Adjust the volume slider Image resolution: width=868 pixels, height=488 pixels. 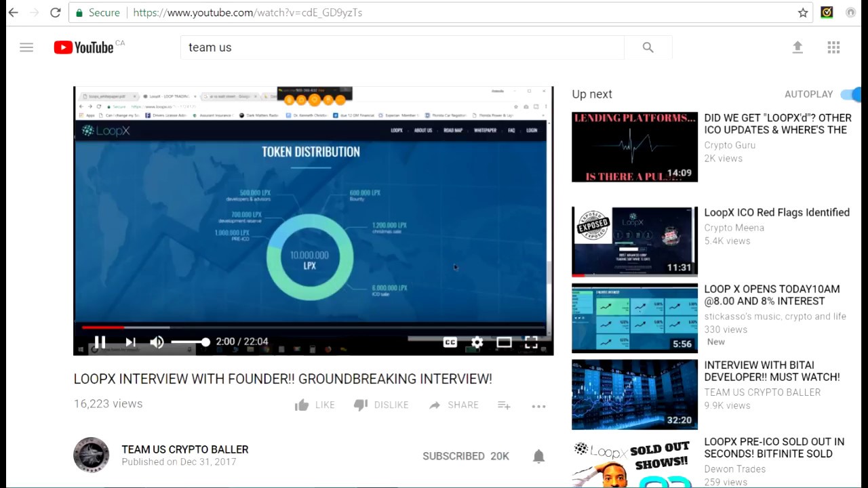190,342
